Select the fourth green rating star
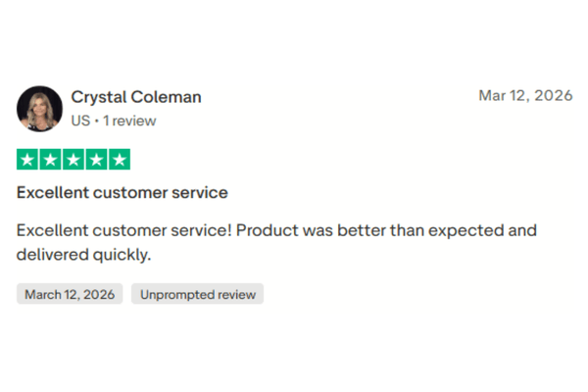This screenshot has height=392, width=588. pos(96,160)
